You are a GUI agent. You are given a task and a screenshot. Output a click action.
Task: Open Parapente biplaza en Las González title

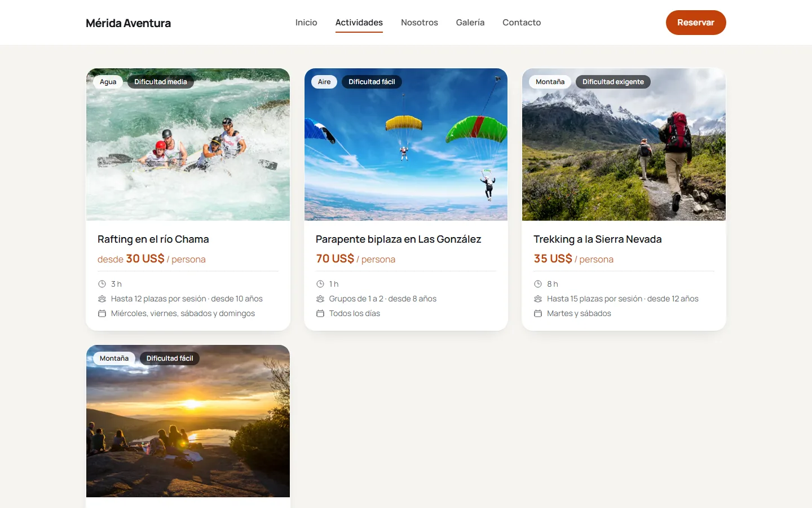(398, 239)
